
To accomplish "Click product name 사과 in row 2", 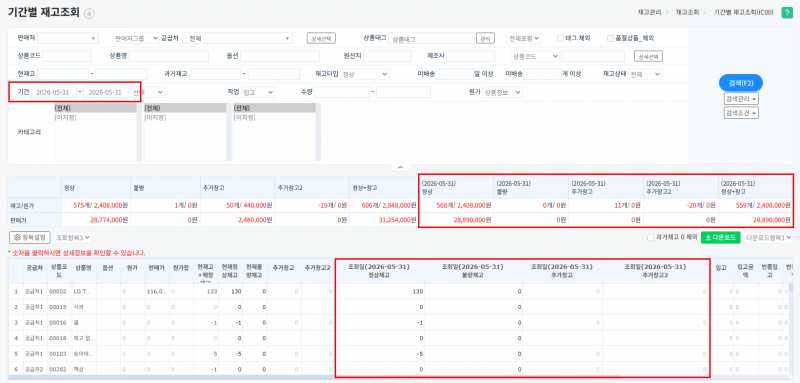I will tap(79, 308).
